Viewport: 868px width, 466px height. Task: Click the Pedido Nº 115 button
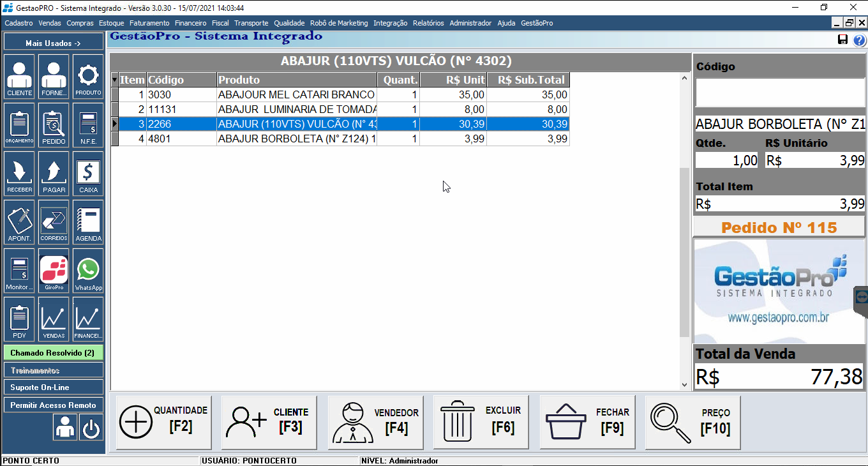[x=779, y=227]
